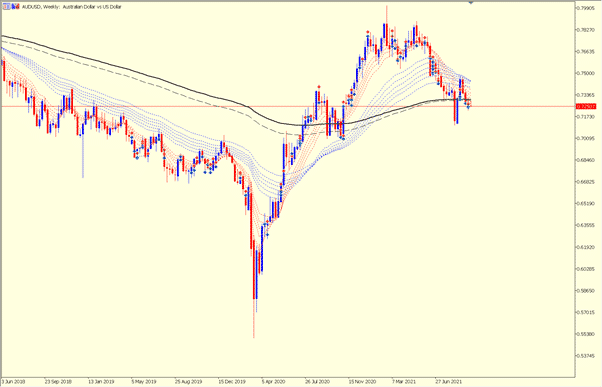Image resolution: width=602 pixels, height=387 pixels.
Task: Click the 0.70095 price scale label
Action: coord(586,138)
